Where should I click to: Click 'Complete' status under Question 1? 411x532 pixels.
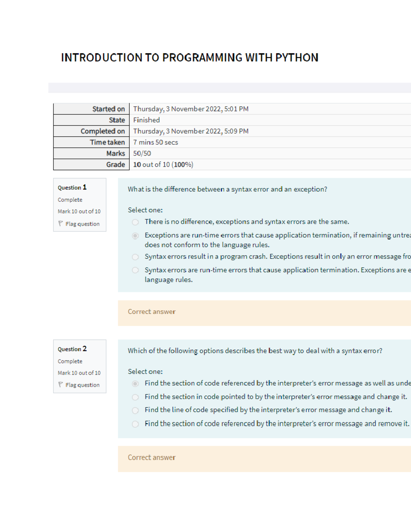pos(70,200)
